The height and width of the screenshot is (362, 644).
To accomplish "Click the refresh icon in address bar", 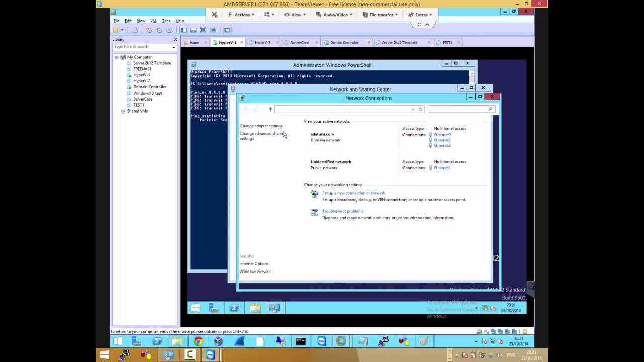I will coord(420,109).
